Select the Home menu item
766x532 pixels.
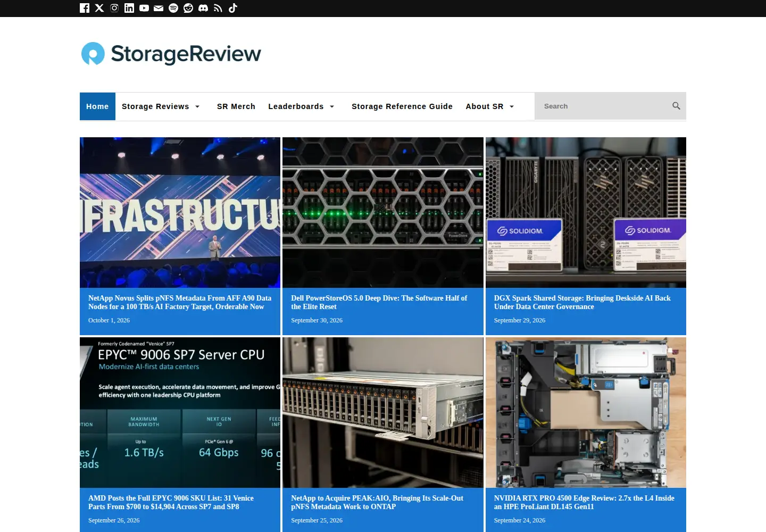coord(97,106)
